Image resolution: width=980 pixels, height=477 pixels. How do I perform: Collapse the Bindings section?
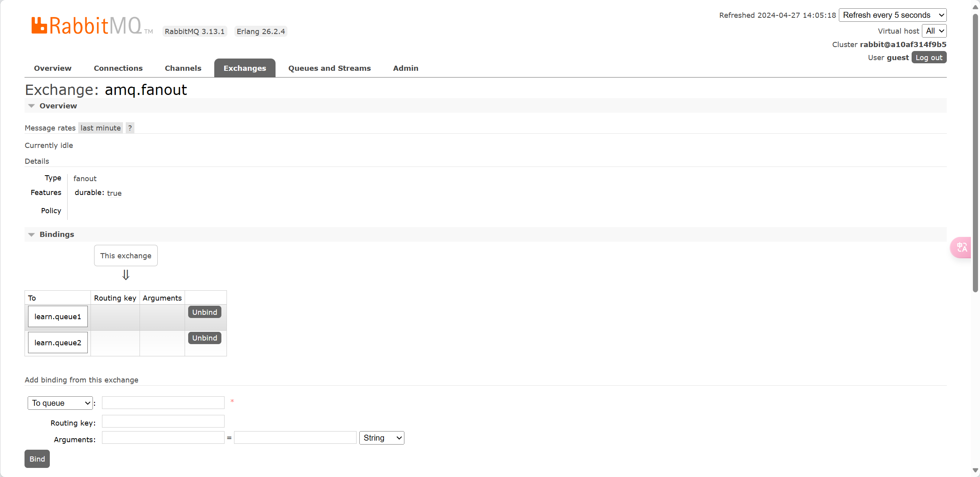pyautogui.click(x=32, y=235)
